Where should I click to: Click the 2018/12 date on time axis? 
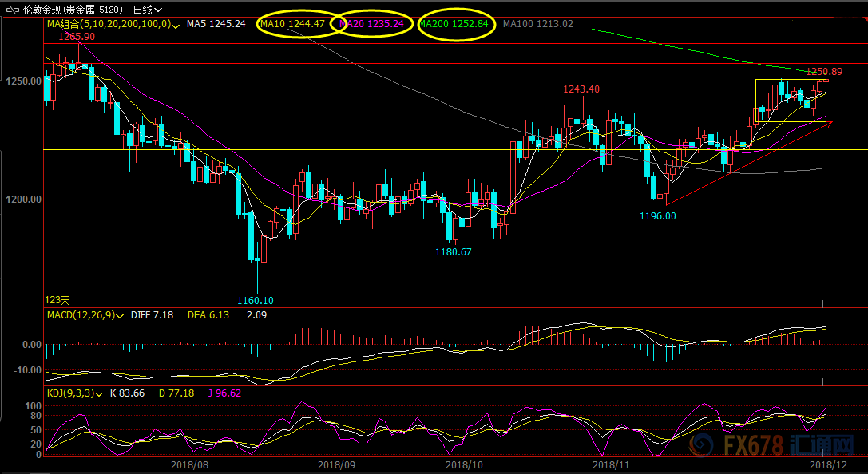pos(829,463)
